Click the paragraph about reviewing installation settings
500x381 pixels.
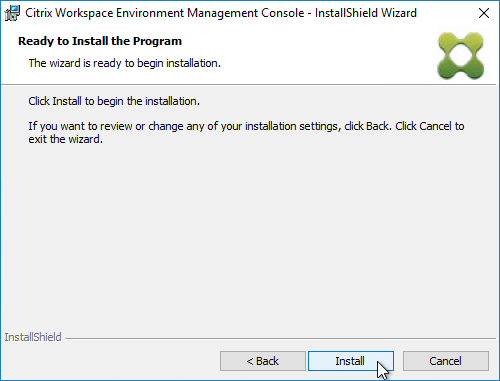[246, 132]
